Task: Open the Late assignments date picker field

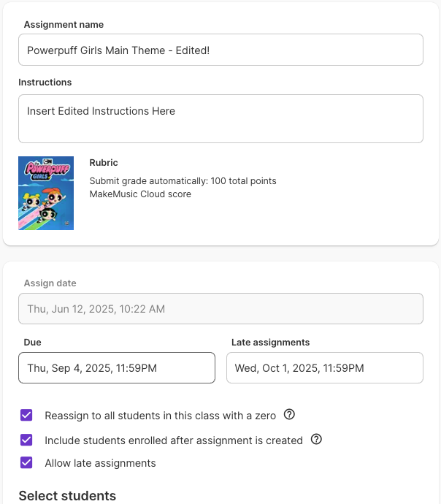Action: pyautogui.click(x=325, y=368)
